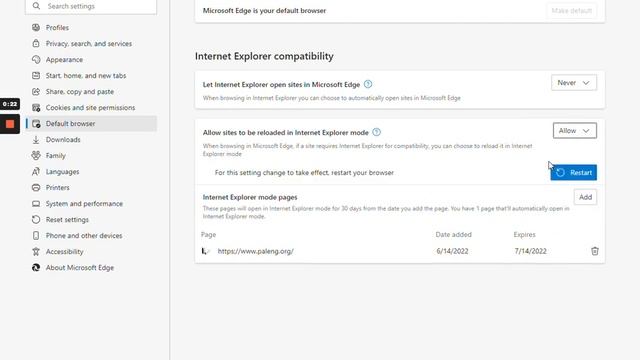This screenshot has width=640, height=360.
Task: Click the blue Restart button
Action: pyautogui.click(x=573, y=173)
